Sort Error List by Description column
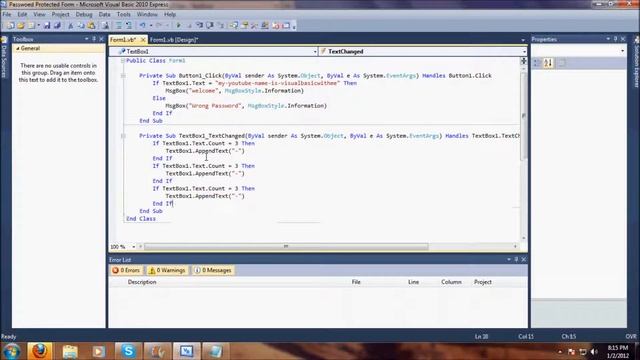 click(x=142, y=282)
